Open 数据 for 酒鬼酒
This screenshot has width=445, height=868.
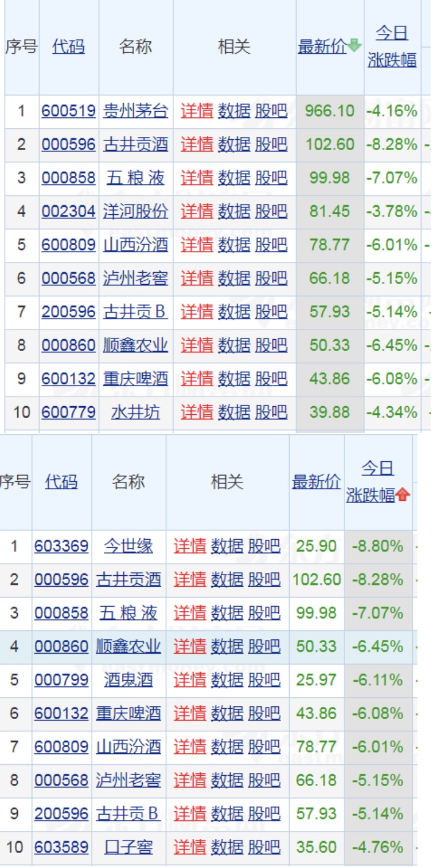click(227, 680)
